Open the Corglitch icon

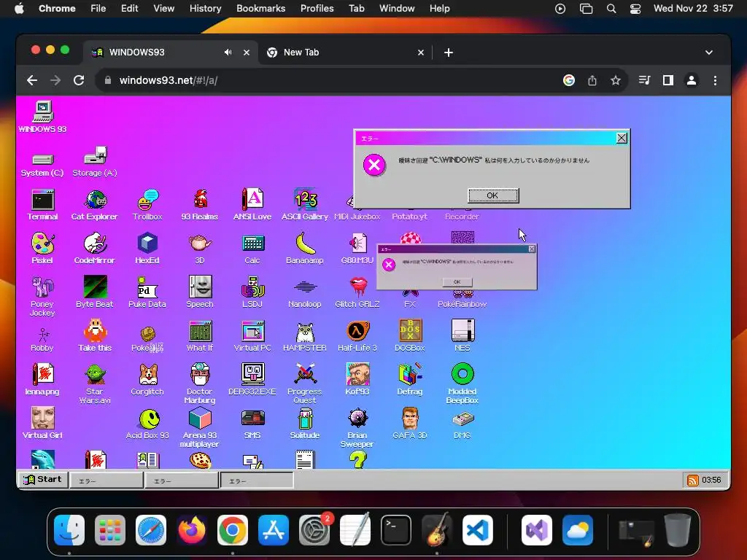point(147,379)
